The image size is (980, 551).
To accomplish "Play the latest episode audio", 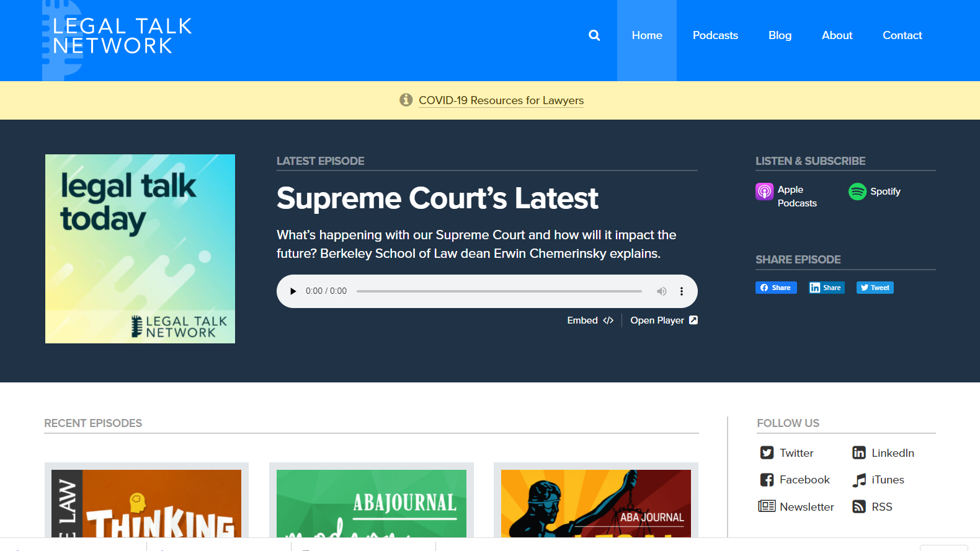I will point(293,291).
